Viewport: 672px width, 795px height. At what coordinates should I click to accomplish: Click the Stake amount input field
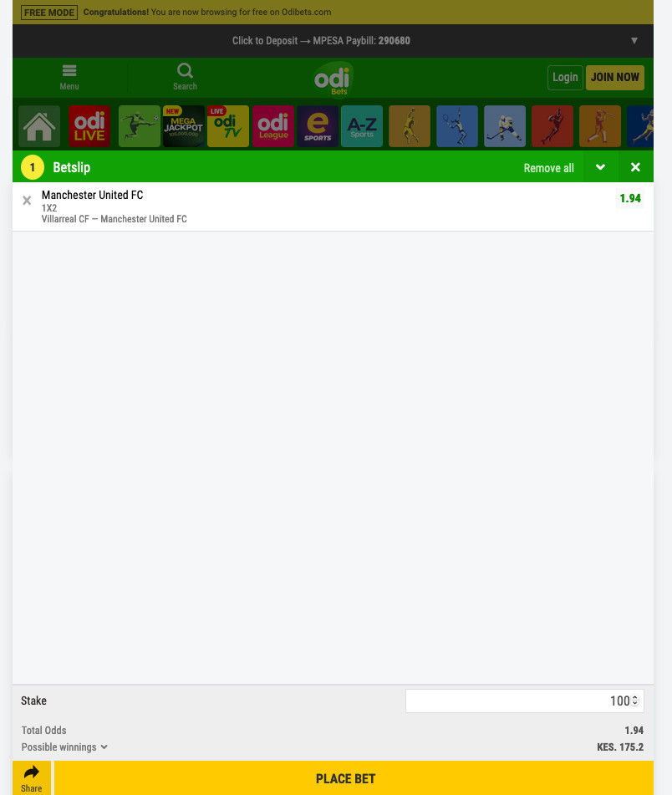pos(525,701)
